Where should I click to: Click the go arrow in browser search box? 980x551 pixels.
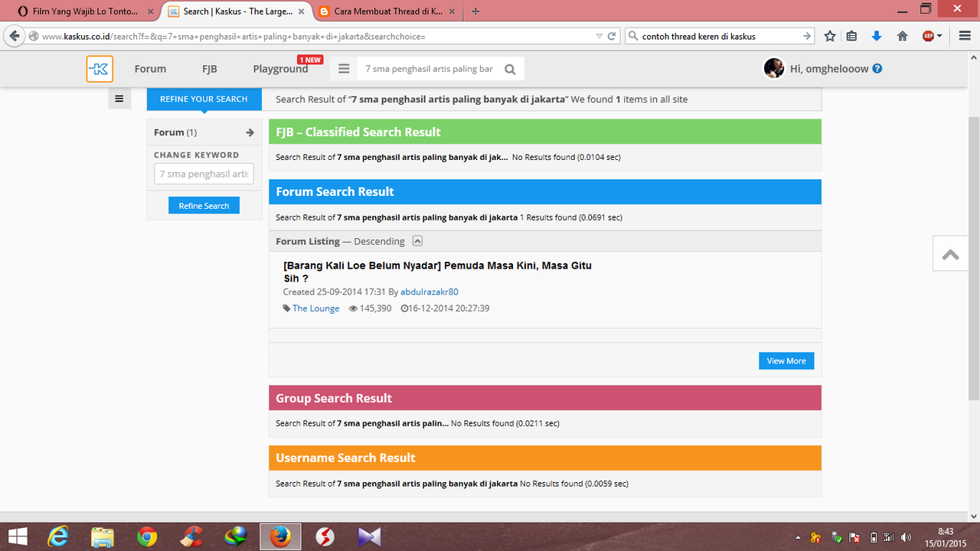[x=807, y=36]
